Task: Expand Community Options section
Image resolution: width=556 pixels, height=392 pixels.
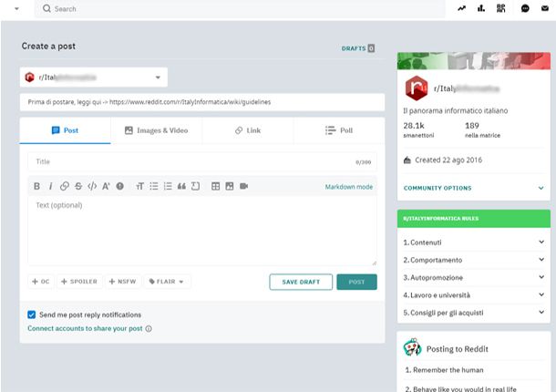Action: pos(474,188)
